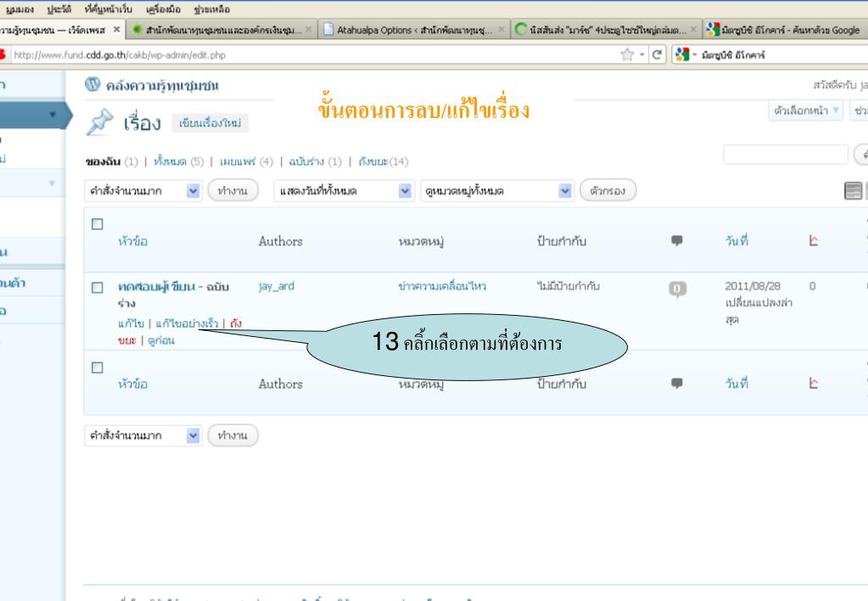Open ช่วยเหลือ help menu

coord(212,8)
